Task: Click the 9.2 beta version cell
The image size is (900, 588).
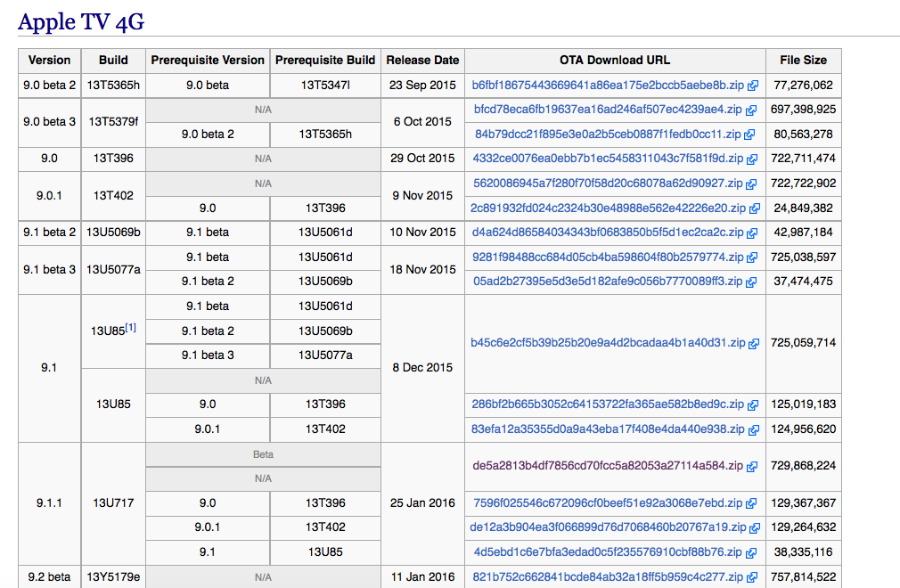Action: (49, 576)
